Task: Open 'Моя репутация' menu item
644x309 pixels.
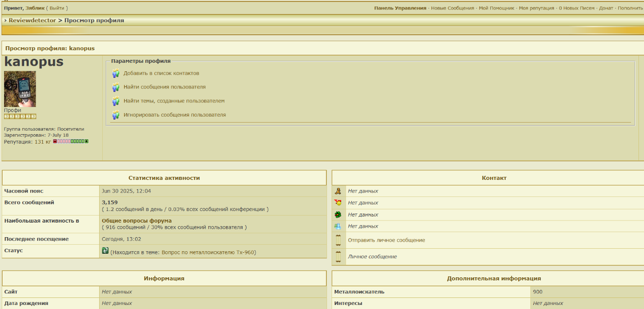Action: point(536,8)
